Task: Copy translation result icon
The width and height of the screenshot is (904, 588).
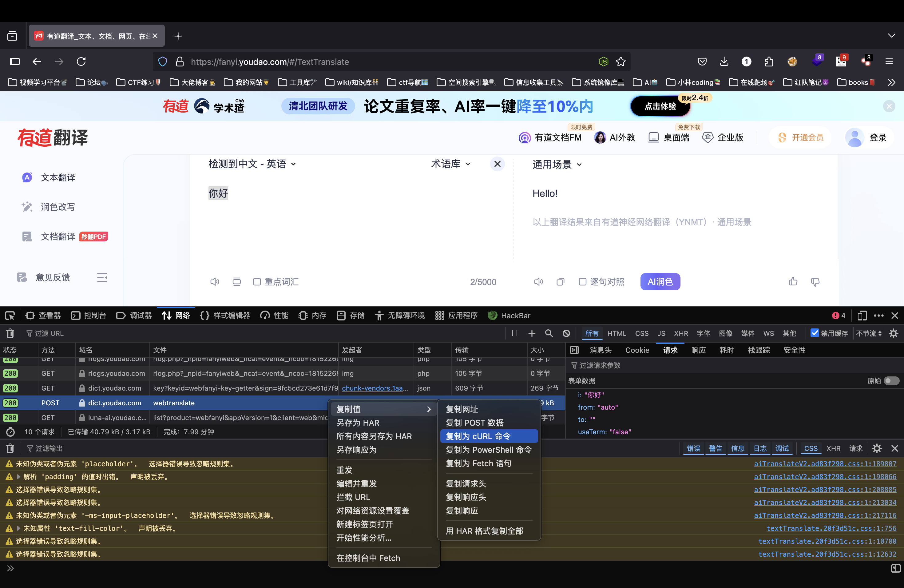Action: [x=560, y=282]
